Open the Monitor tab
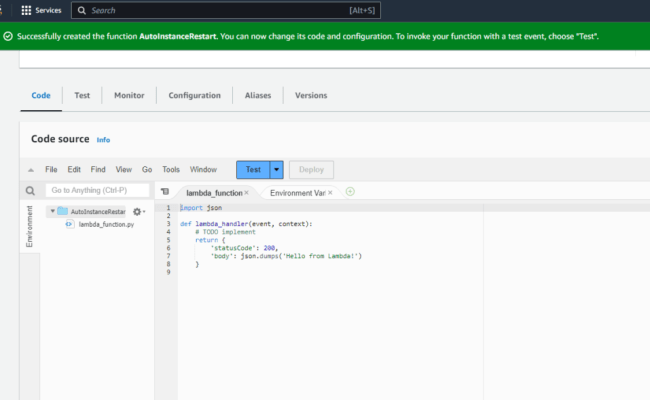Viewport: 650px width, 400px height. pos(129,95)
